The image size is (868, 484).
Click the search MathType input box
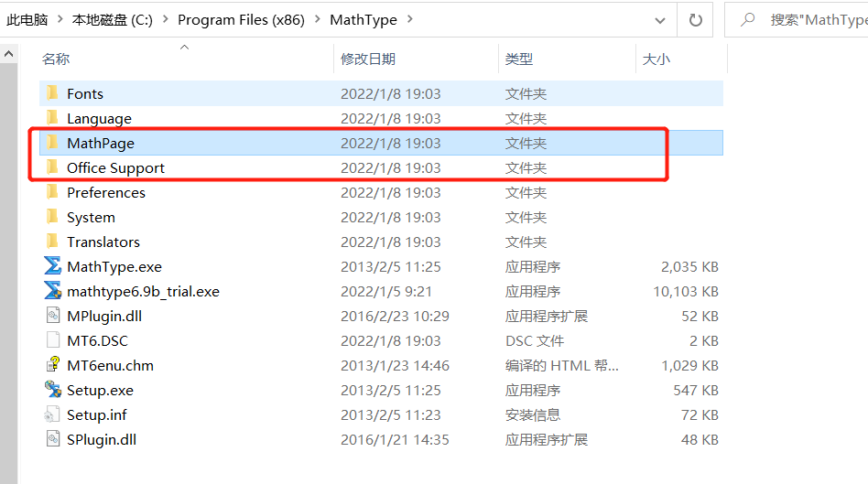(x=797, y=20)
